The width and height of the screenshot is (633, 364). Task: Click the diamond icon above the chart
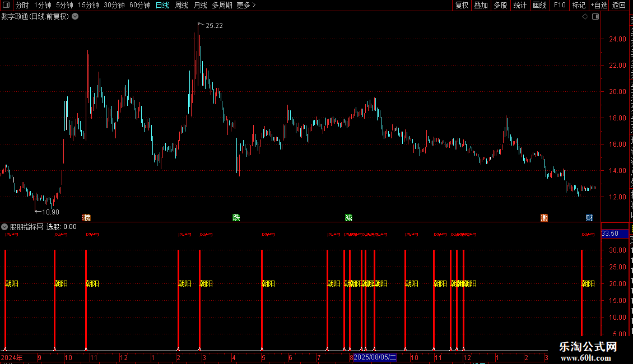(x=585, y=17)
